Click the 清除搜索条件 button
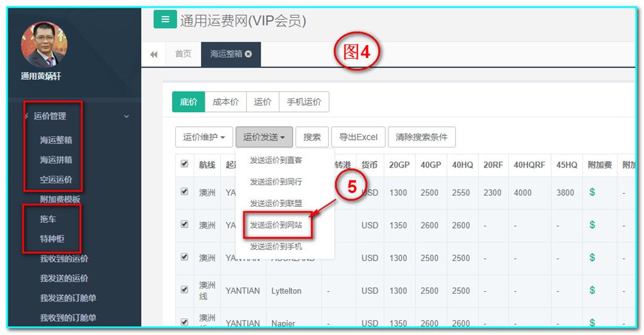The height and width of the screenshot is (335, 644). click(x=422, y=137)
